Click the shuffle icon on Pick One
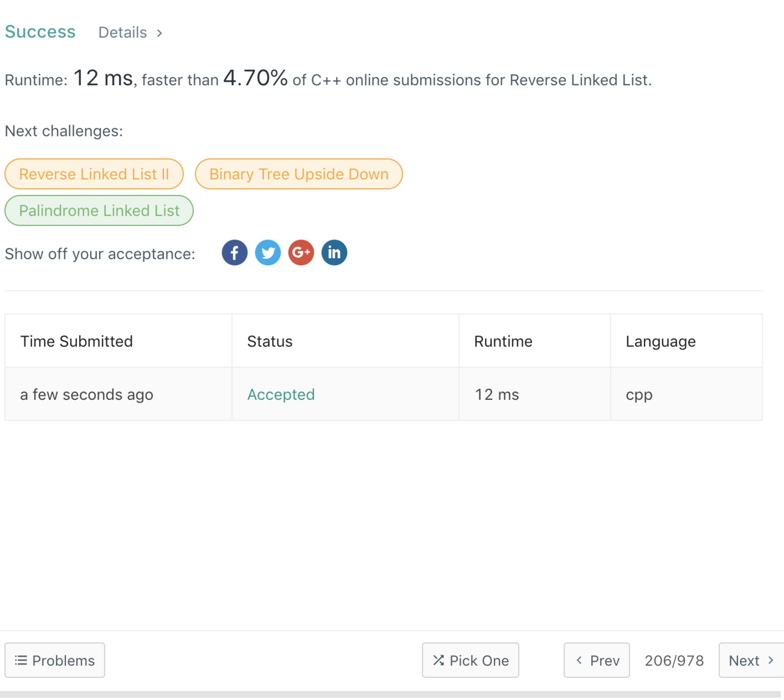Screen dimensions: 784x700 tap(438, 660)
